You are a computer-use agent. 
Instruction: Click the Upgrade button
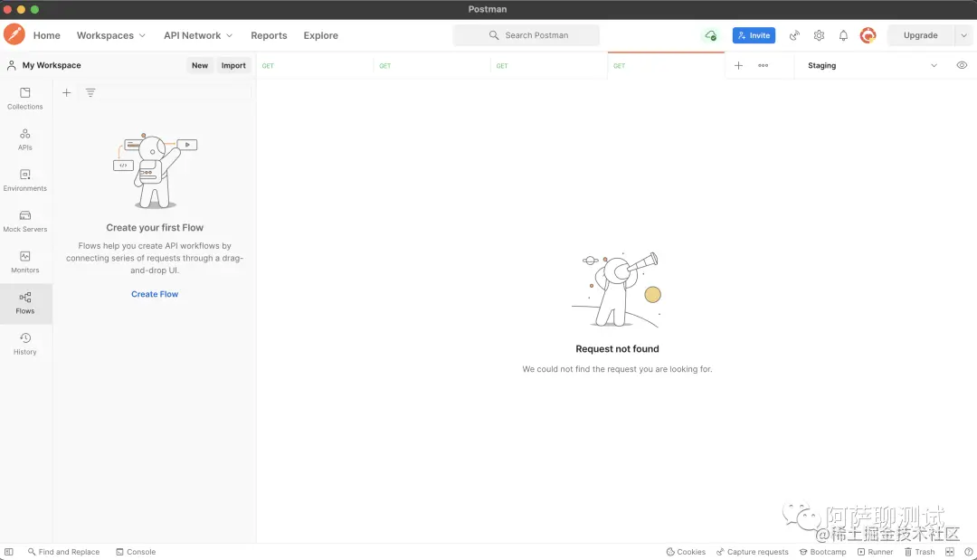tap(920, 35)
